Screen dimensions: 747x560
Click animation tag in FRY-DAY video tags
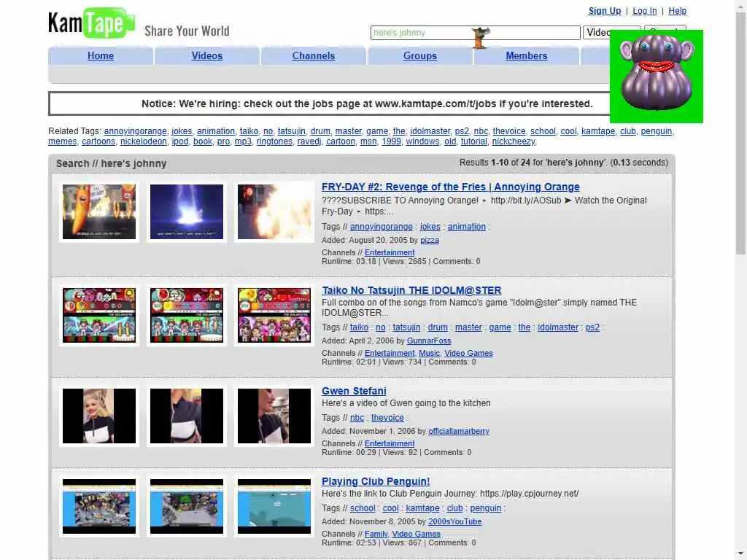point(467,227)
